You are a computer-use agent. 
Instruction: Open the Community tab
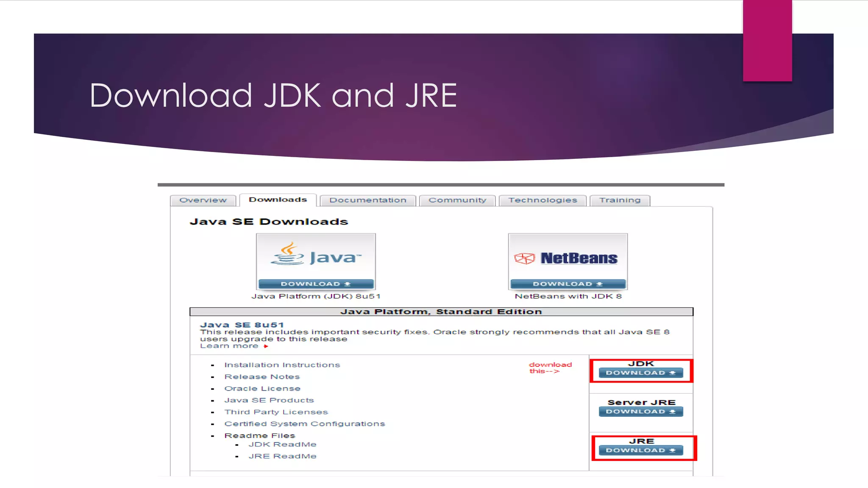point(457,200)
